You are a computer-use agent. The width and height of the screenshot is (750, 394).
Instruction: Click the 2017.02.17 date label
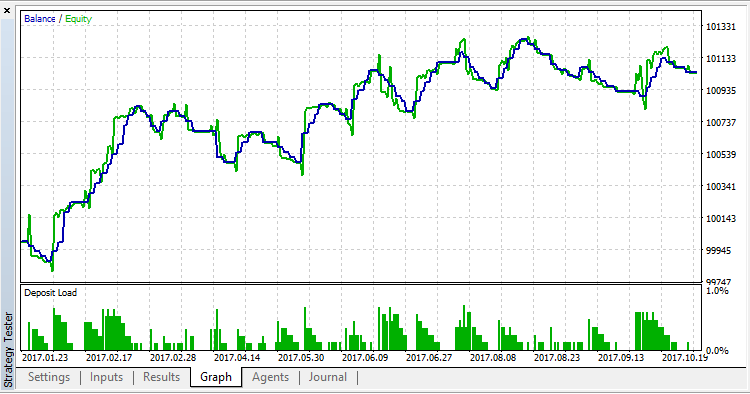[109, 358]
